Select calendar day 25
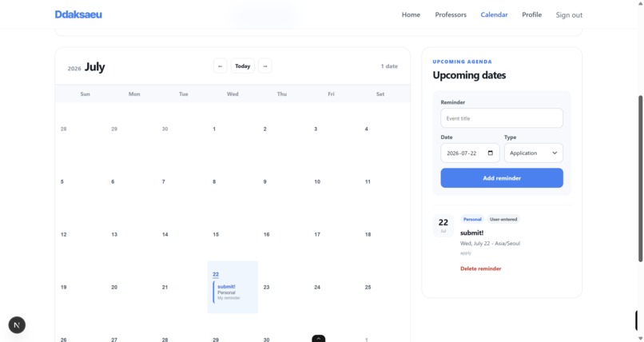This screenshot has width=644, height=342. pos(368,288)
